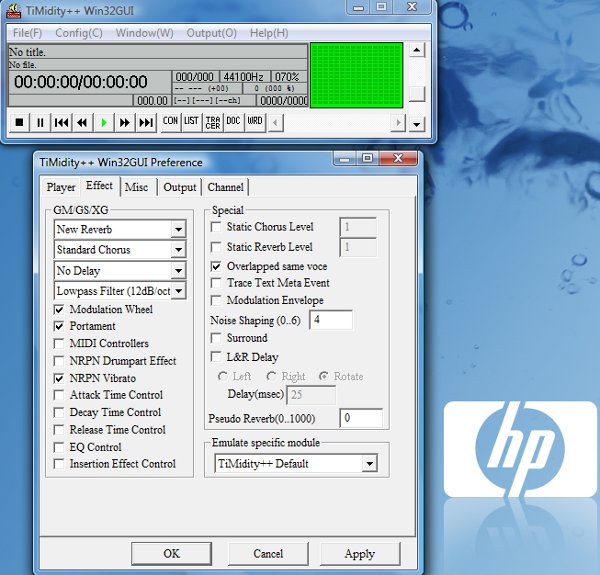The height and width of the screenshot is (575, 600).
Task: Maximize the Preference dialog window
Action: [x=367, y=158]
